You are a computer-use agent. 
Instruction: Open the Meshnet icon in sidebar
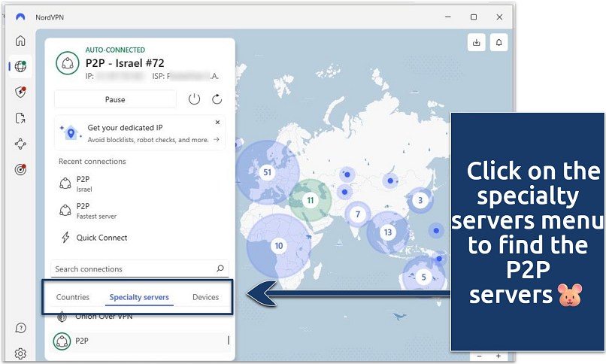(20, 144)
